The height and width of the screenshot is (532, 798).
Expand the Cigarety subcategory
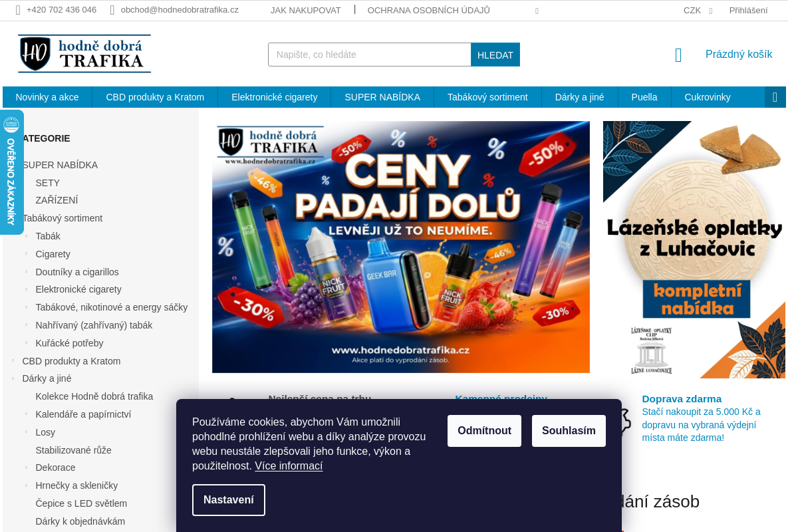pos(27,254)
